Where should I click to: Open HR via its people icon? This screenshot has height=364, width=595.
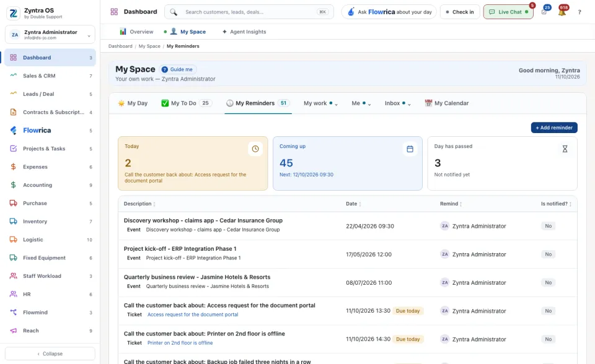click(13, 294)
